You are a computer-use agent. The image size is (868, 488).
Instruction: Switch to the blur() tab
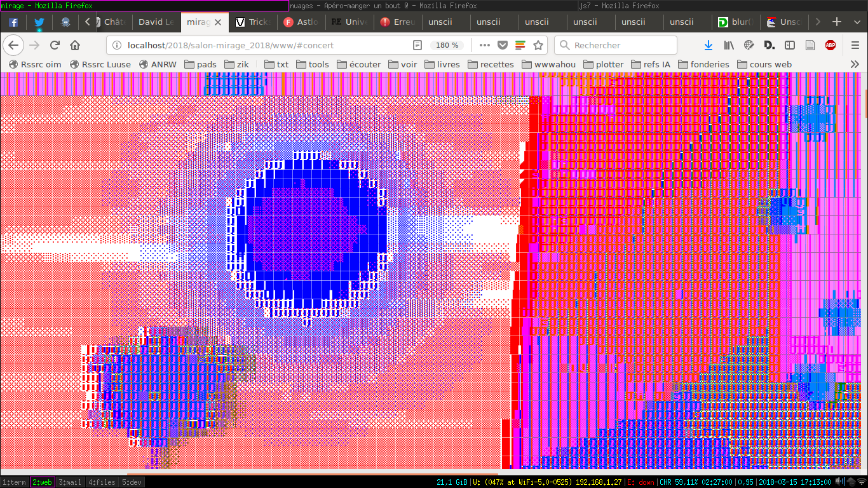pyautogui.click(x=735, y=22)
